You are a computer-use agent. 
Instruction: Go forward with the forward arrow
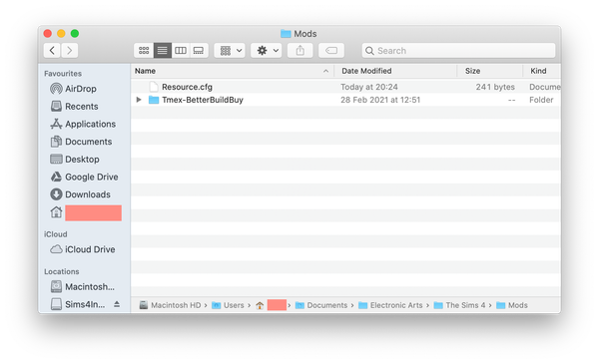point(70,51)
